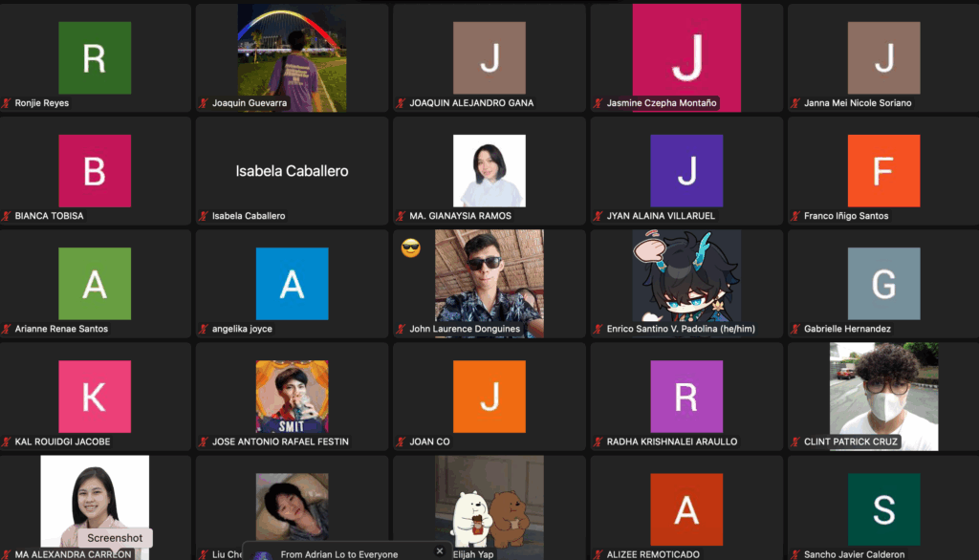The image size is (979, 560).
Task: Select the gray G avatar of Gabrielle Hernandez
Action: pyautogui.click(x=883, y=284)
